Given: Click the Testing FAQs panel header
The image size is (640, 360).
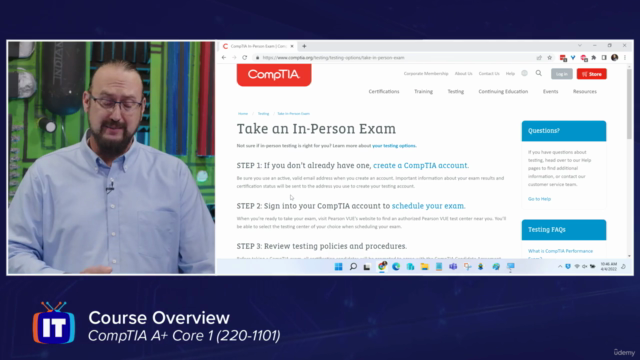Looking at the screenshot, I should point(564,230).
